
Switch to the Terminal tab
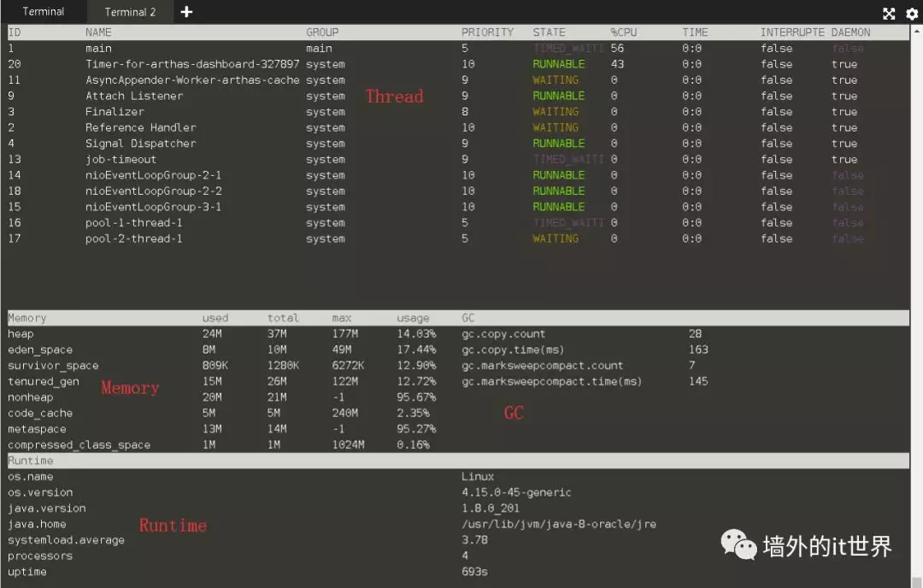[x=43, y=12]
